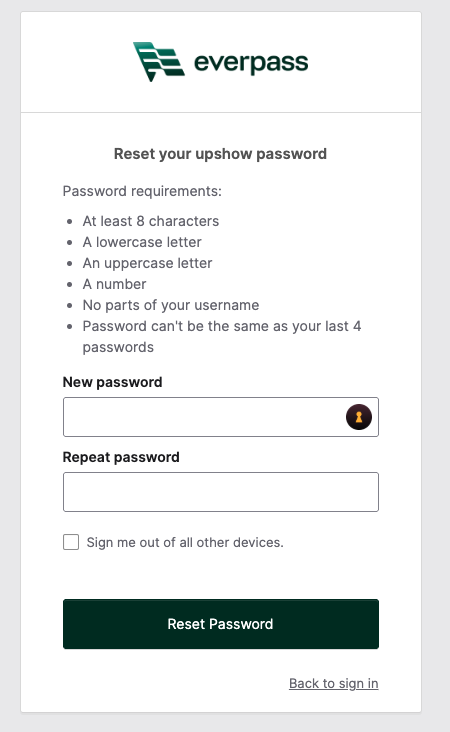
Task: Check the sign out of other devices checkbox
Action: coord(71,542)
